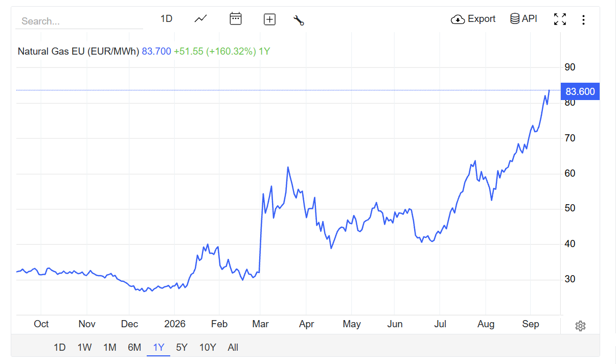Click the Export cloud download icon

click(458, 19)
